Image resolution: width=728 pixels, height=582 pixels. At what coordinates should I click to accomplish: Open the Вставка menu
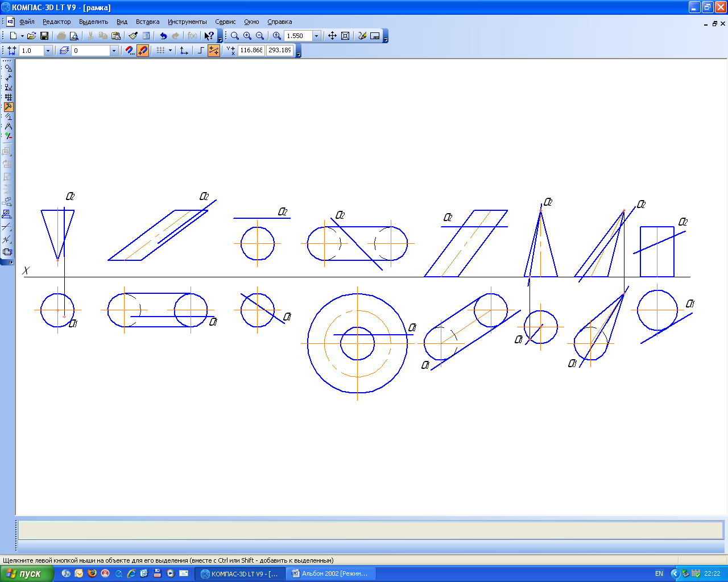click(148, 22)
